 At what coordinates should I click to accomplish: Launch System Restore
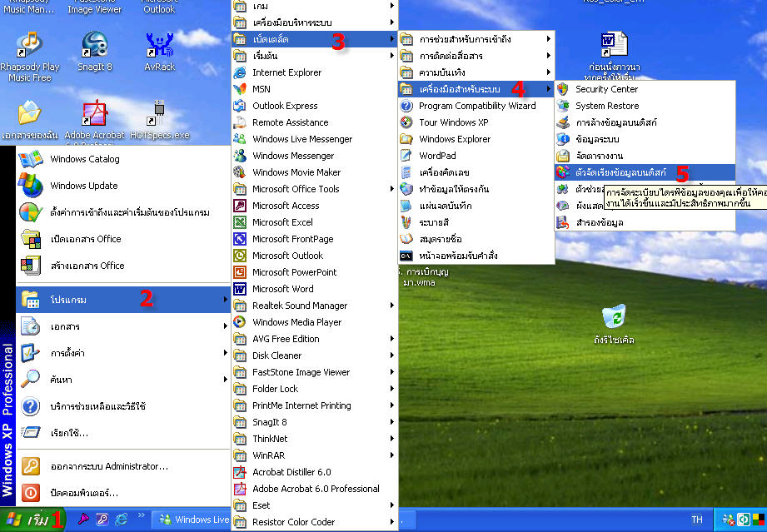[645, 106]
